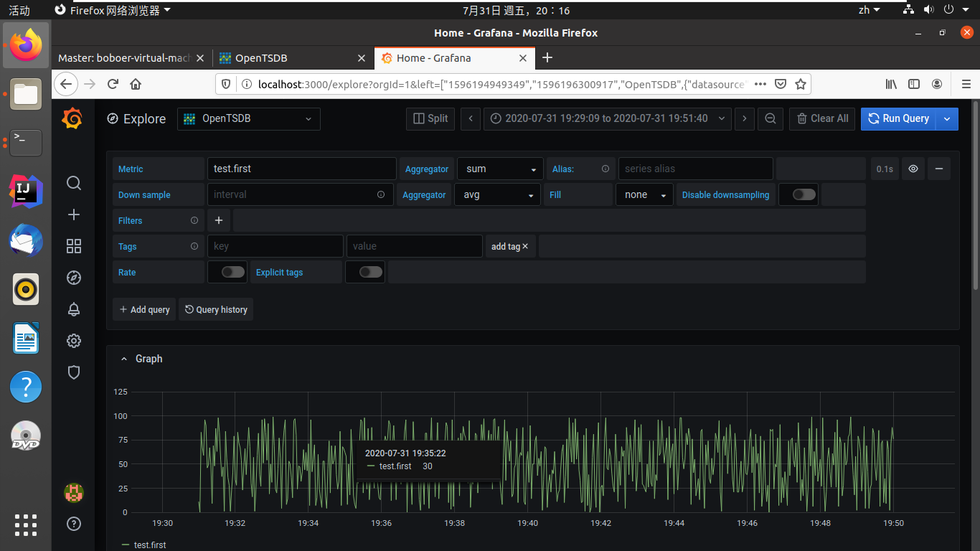Open Grafana help question mark icon
This screenshot has width=980, height=551.
[x=73, y=524]
